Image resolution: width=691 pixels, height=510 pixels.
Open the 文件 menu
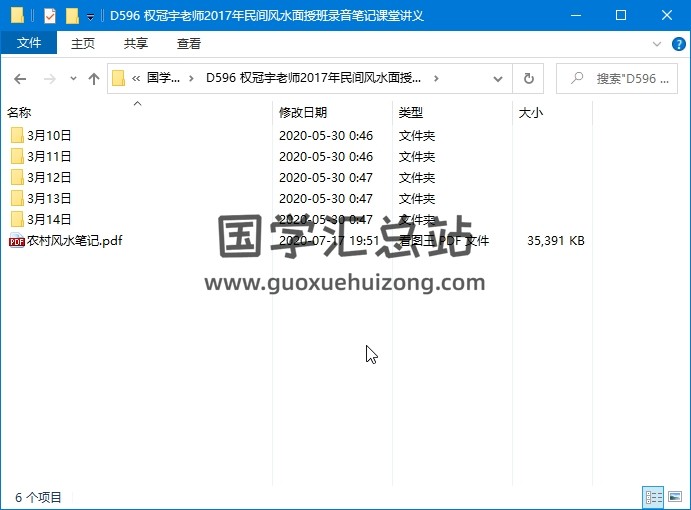tap(29, 44)
